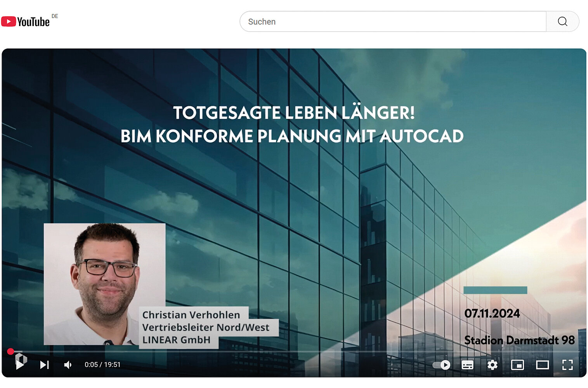This screenshot has height=388, width=588.
Task: Click the red scrubber handle on the timeline
Action: click(x=10, y=352)
